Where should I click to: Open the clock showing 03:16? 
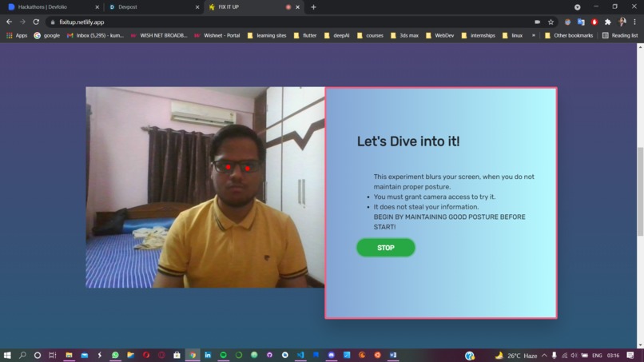tap(613, 356)
